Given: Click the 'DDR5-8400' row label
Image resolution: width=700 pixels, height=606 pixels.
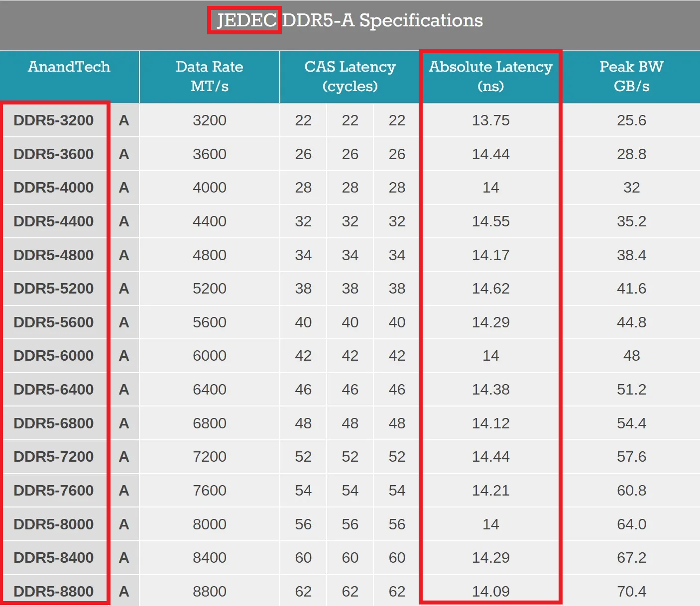Looking at the screenshot, I should coord(54,558).
